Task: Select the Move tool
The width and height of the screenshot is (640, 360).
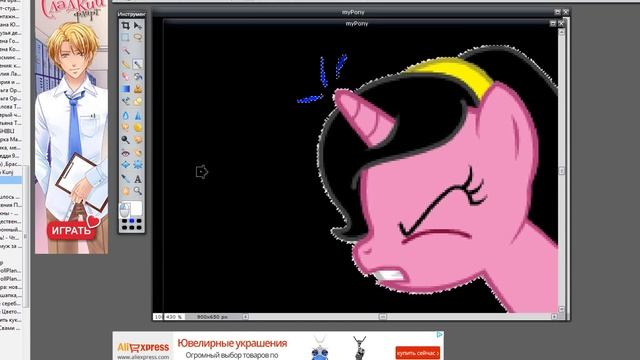Action: point(138,26)
